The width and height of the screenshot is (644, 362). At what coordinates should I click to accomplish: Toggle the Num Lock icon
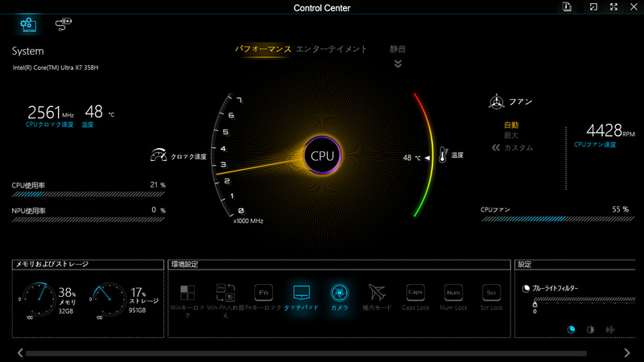453,293
